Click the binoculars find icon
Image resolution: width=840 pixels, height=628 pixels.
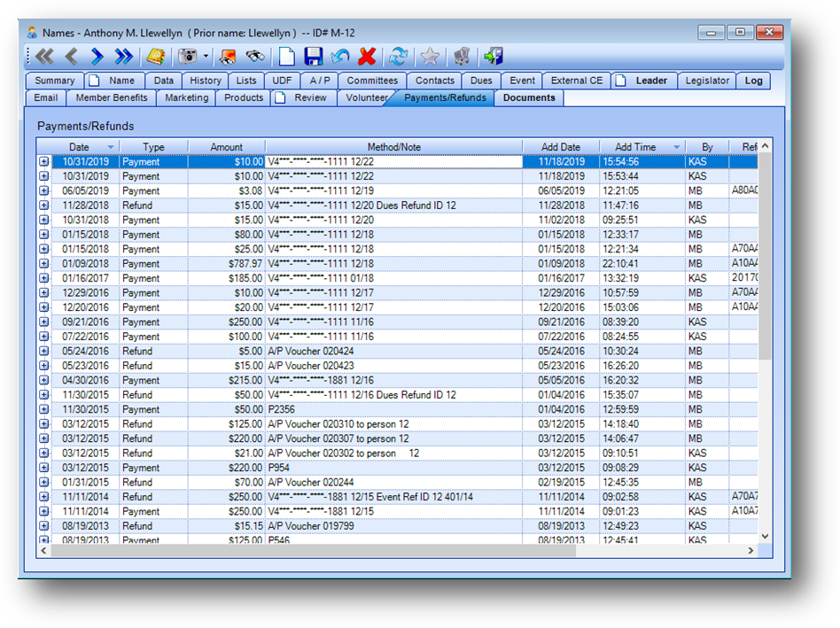click(255, 56)
